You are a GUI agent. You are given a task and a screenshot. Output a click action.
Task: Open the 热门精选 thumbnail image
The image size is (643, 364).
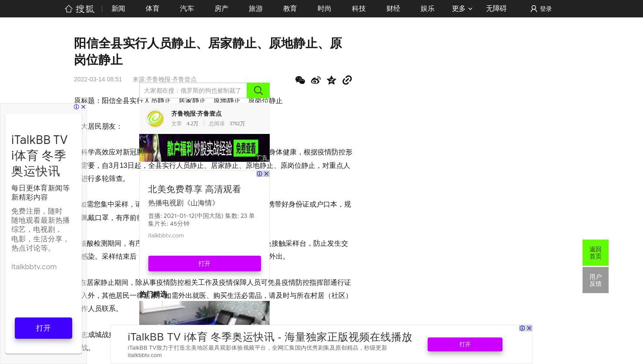click(204, 313)
